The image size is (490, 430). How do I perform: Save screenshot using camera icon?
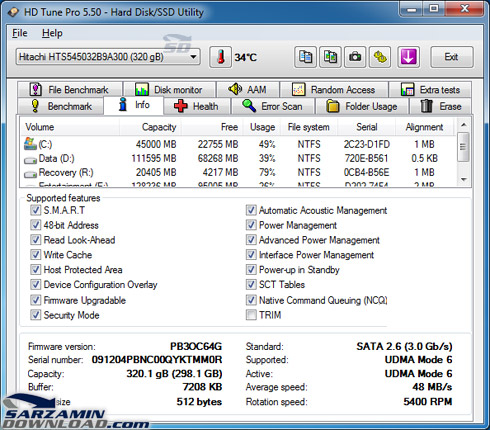[355, 57]
